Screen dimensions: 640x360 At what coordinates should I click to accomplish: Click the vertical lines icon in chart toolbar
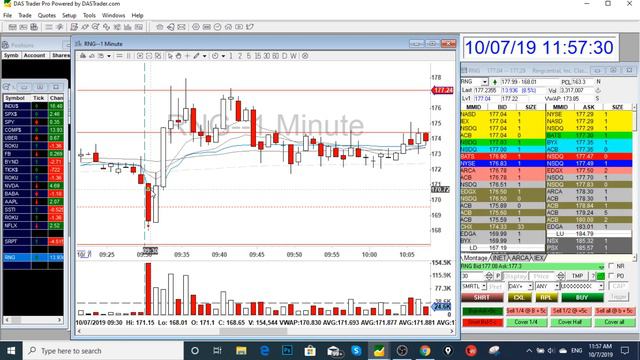128,56
